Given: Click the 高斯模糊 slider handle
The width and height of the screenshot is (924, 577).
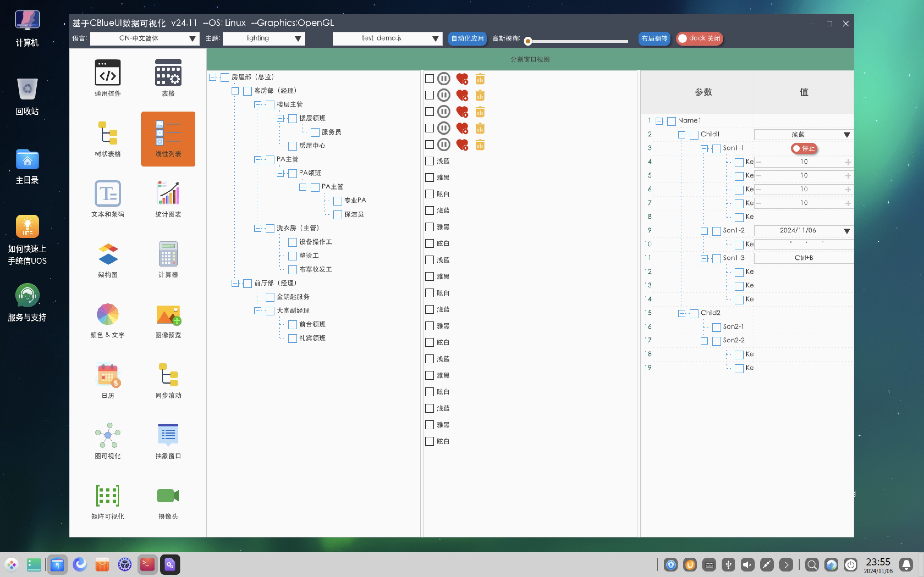Looking at the screenshot, I should [x=528, y=41].
